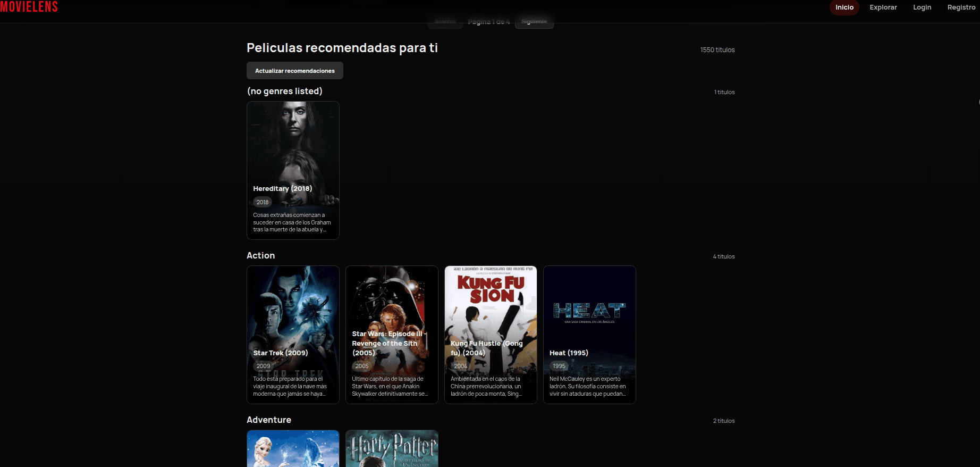Image resolution: width=980 pixels, height=467 pixels.
Task: Click the Heat synopsis about Neil McCauley
Action: (x=588, y=387)
